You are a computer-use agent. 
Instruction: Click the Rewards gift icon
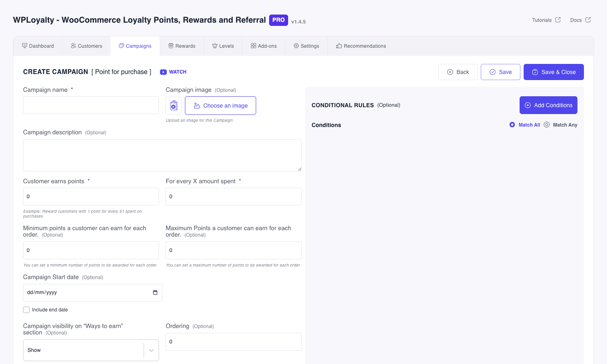coord(171,46)
